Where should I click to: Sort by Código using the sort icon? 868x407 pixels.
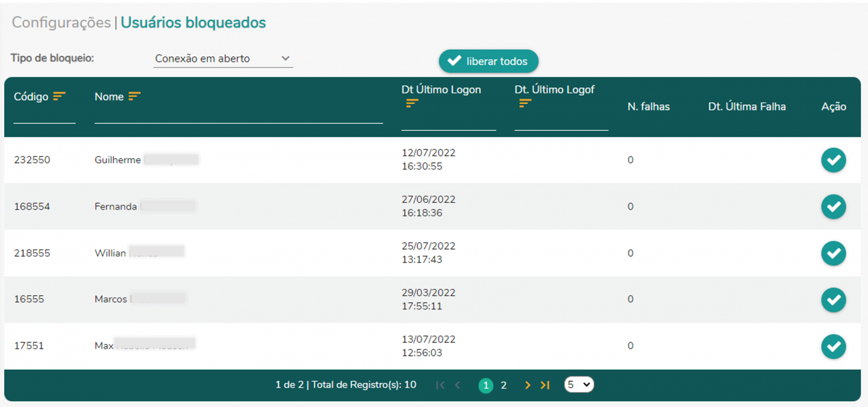[59, 96]
